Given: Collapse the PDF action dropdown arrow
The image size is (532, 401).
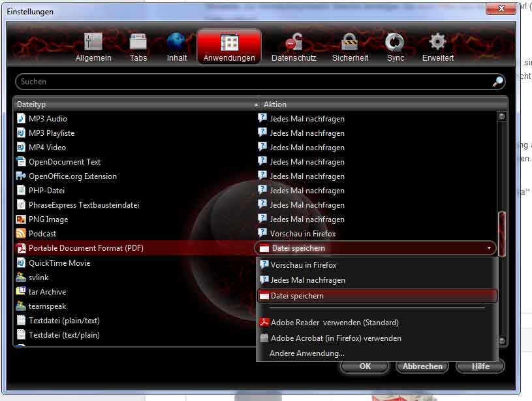Looking at the screenshot, I should (x=489, y=248).
